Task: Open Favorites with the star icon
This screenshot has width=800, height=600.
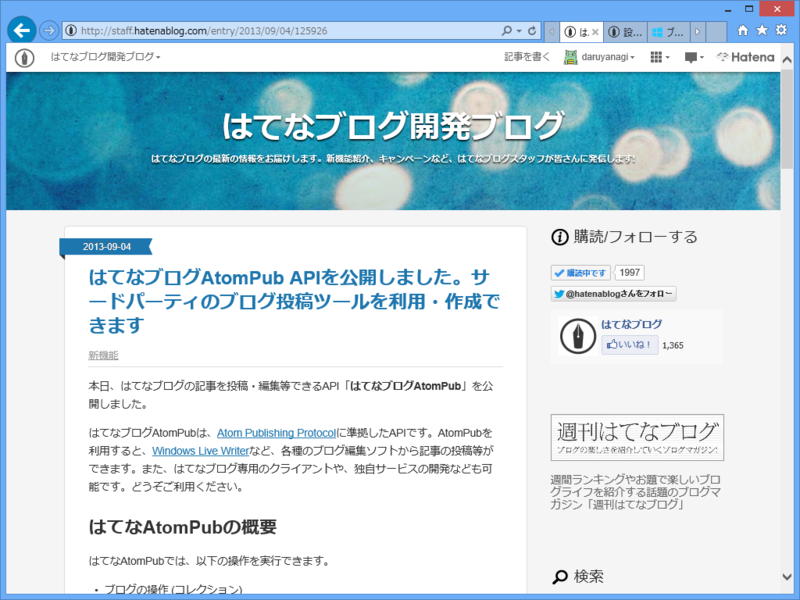Action: pos(762,31)
